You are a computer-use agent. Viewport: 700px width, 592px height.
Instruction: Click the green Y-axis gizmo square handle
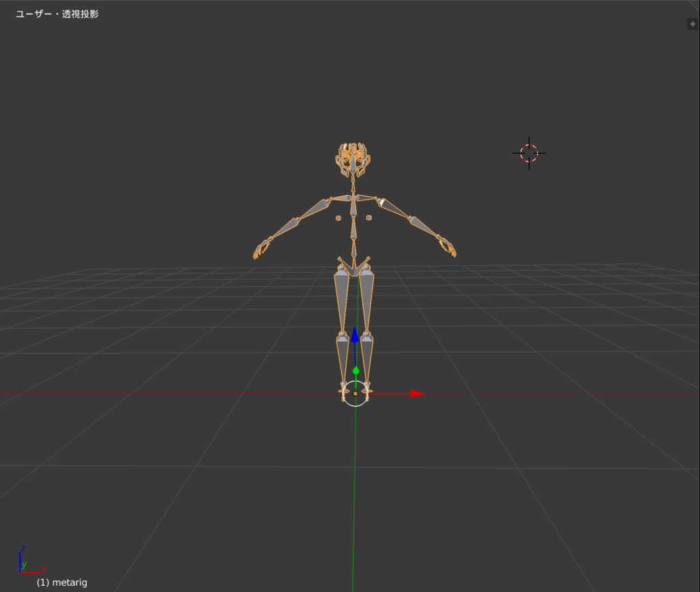point(355,369)
